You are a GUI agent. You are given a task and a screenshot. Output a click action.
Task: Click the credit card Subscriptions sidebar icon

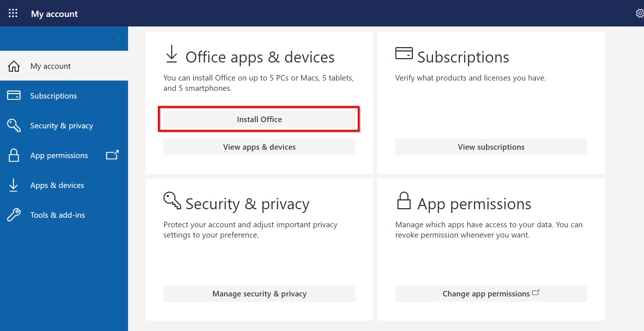coord(14,96)
